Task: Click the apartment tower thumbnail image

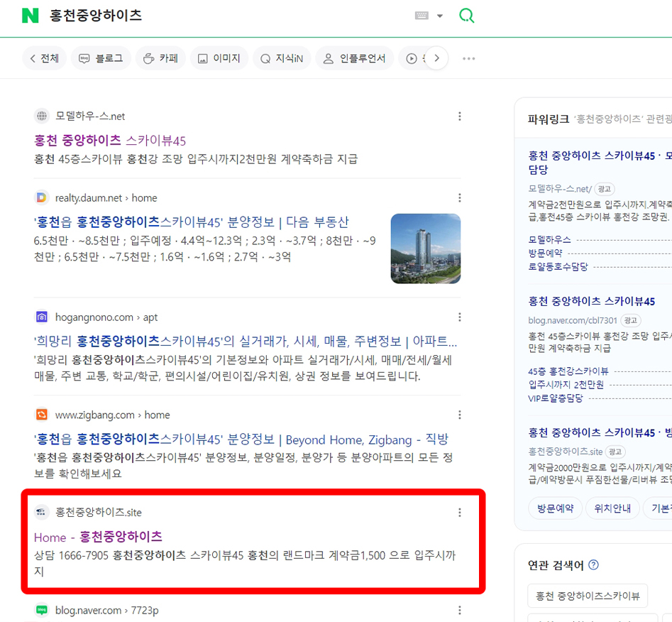Action: click(426, 249)
